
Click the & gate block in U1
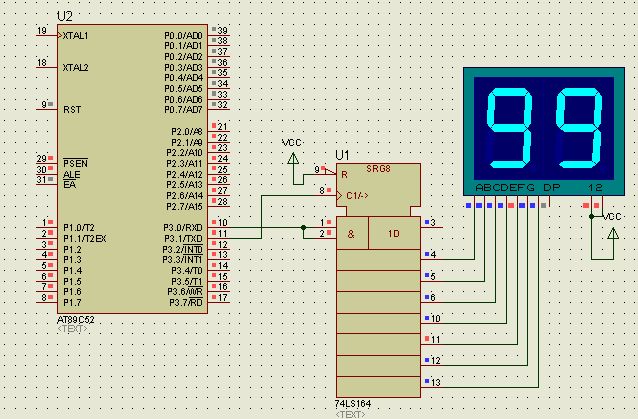point(352,233)
